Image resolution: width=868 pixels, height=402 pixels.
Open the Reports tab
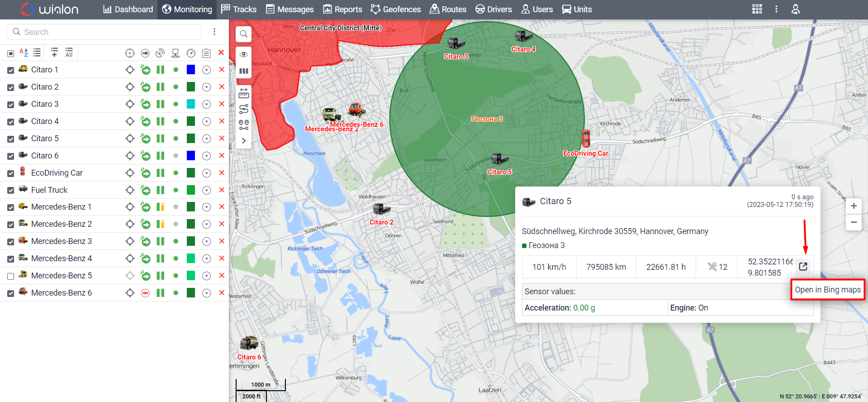click(342, 9)
